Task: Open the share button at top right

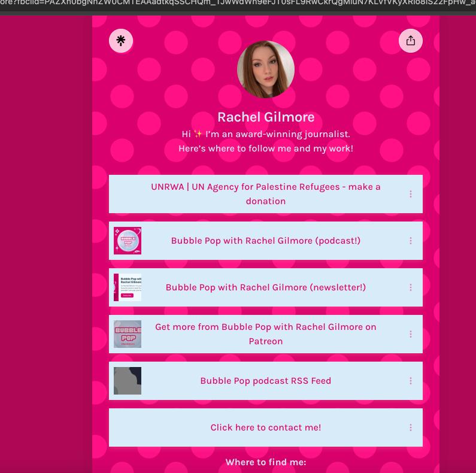Action: click(x=411, y=41)
